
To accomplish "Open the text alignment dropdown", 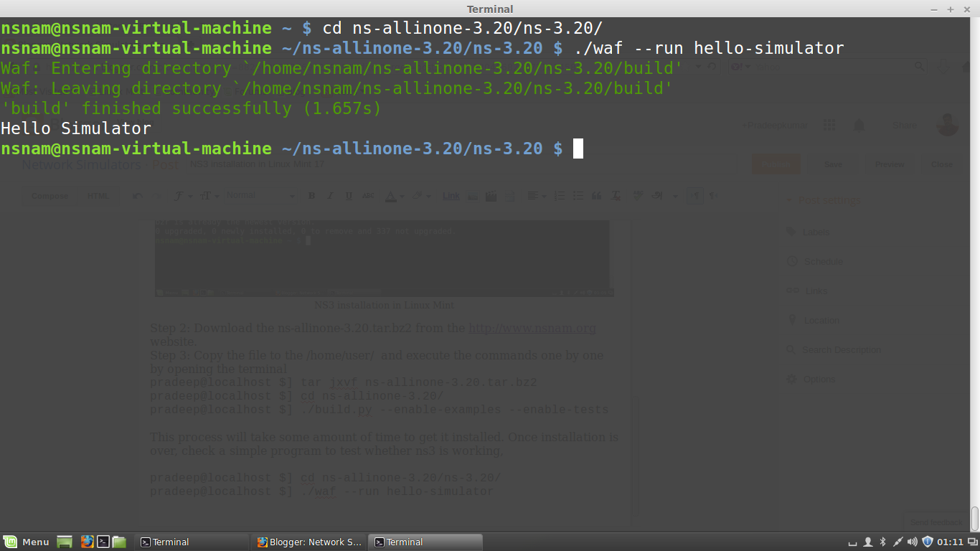I will [x=537, y=195].
